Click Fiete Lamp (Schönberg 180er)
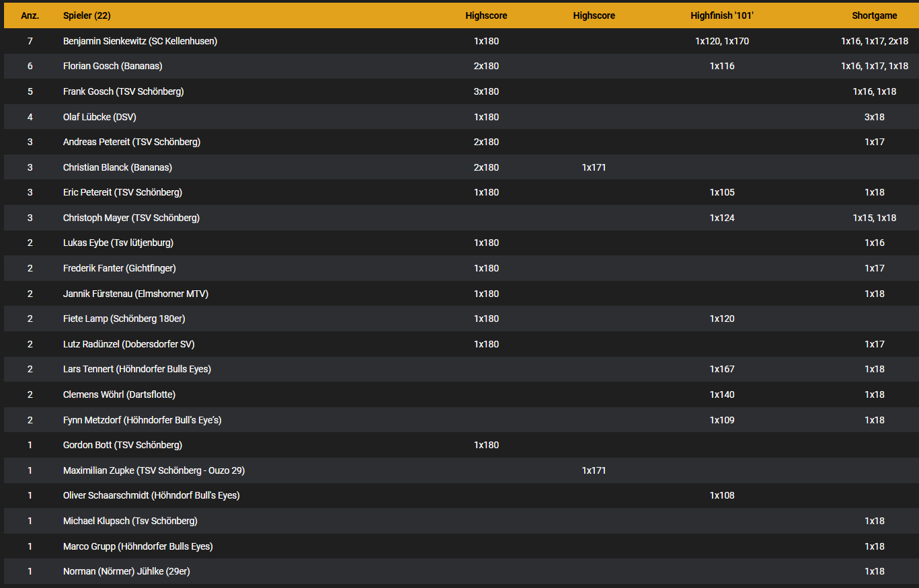This screenshot has width=919, height=588. coord(124,319)
